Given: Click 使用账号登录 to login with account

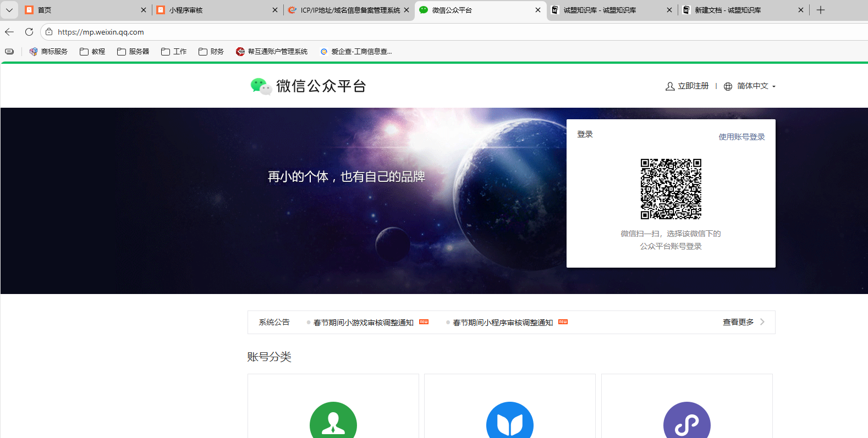Looking at the screenshot, I should [741, 137].
